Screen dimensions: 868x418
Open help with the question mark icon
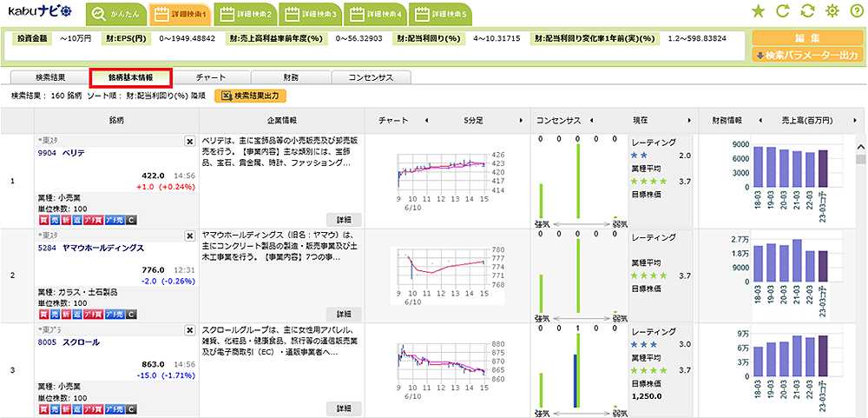coord(856,11)
